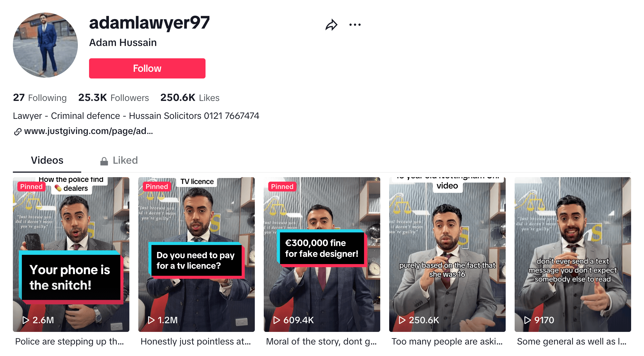Click the link icon beside justgiving URL

tap(18, 131)
